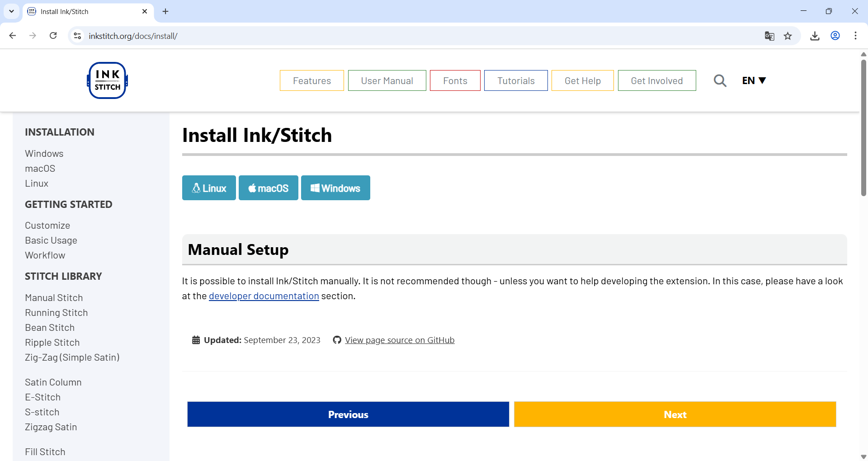Screen dimensions: 868x461
Task: Open Workflow in the sidebar
Action: click(x=45, y=255)
